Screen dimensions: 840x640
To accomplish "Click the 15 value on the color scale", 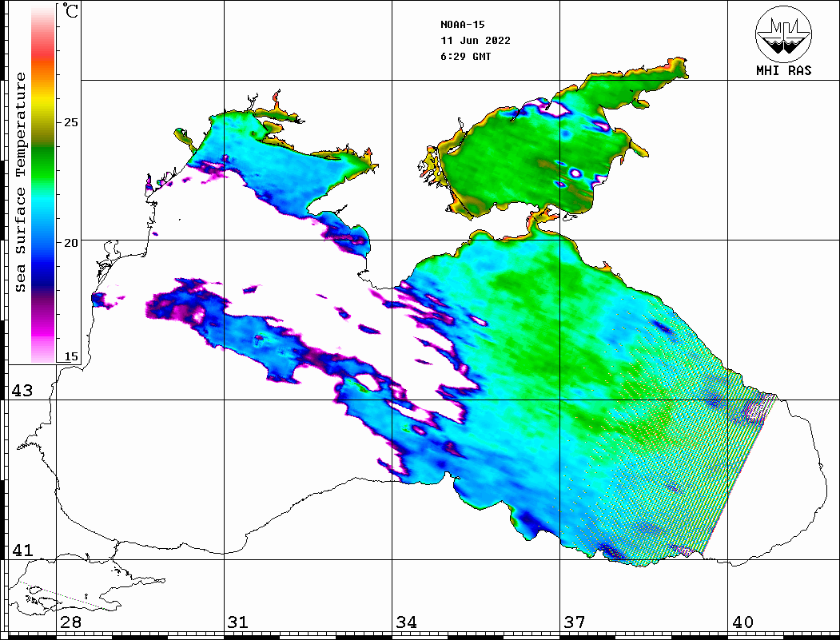I will [70, 356].
